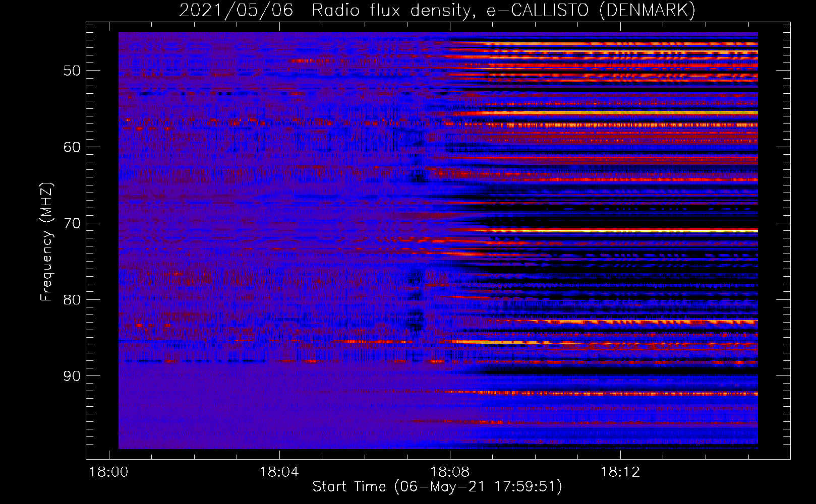Click the 18:12 time tick label
The height and width of the screenshot is (504, 816).
(620, 472)
